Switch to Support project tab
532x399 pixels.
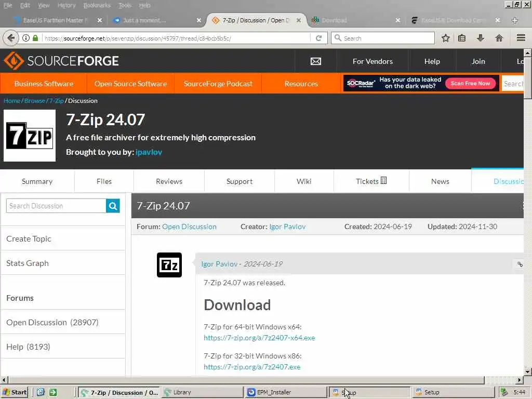point(239,181)
